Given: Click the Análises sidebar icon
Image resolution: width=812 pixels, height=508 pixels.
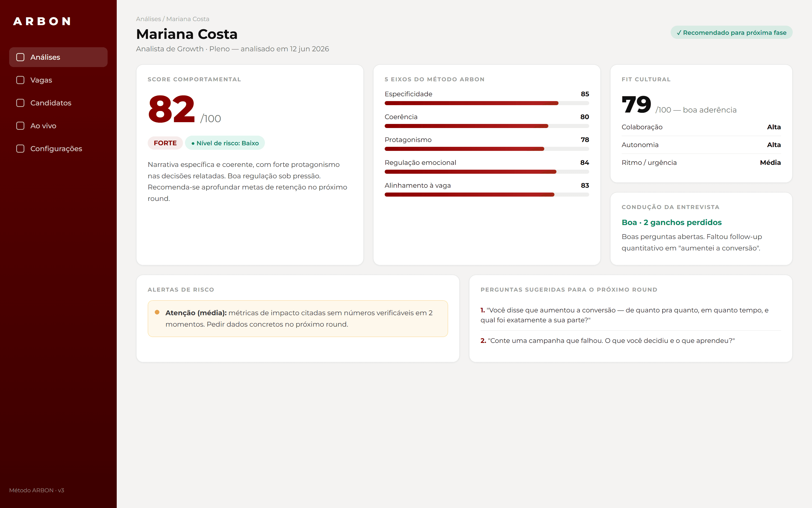Looking at the screenshot, I should point(21,57).
